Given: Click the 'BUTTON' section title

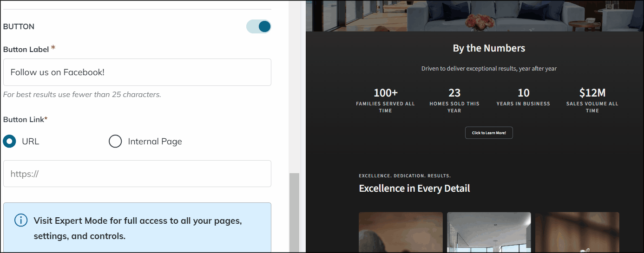Looking at the screenshot, I should pos(19,26).
